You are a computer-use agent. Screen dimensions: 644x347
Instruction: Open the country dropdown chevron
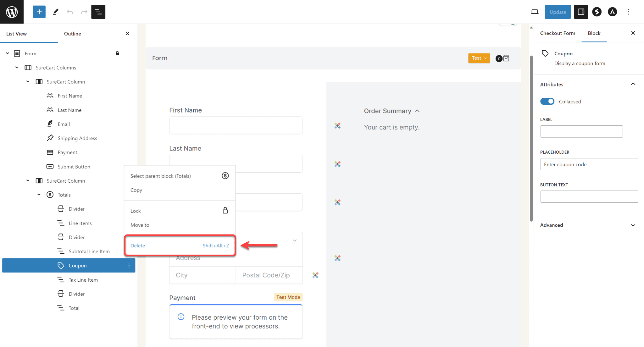click(295, 240)
